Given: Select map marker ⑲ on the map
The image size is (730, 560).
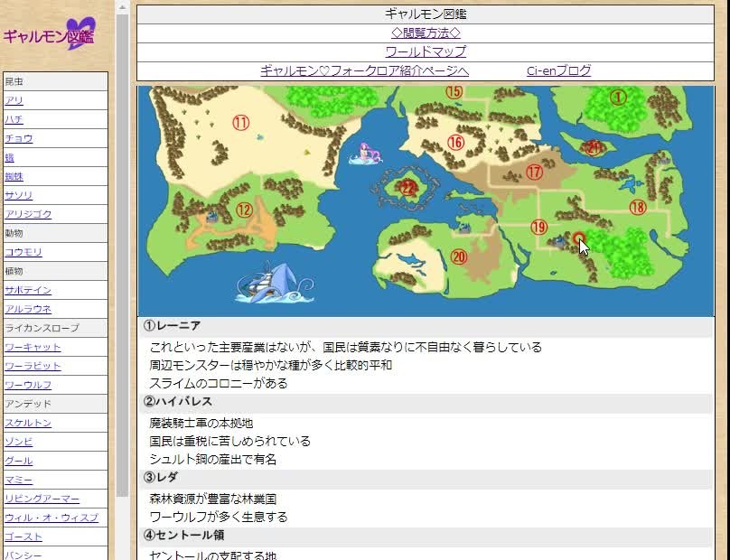Looking at the screenshot, I should (538, 228).
